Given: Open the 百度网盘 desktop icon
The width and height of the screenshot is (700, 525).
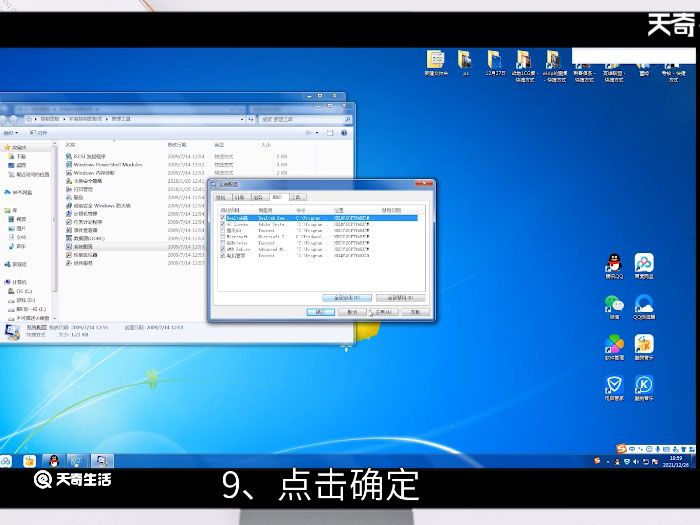Looking at the screenshot, I should pos(644,266).
